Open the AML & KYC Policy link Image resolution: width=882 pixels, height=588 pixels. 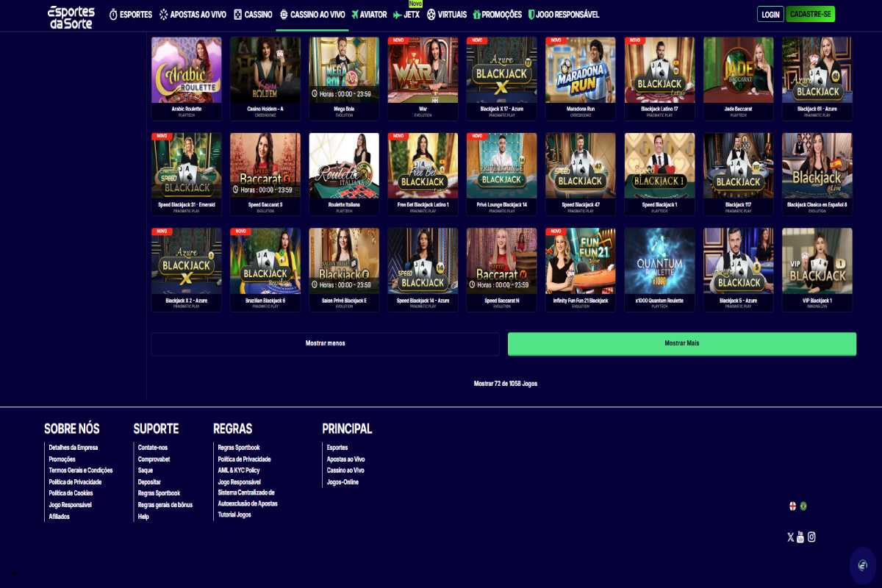point(239,470)
